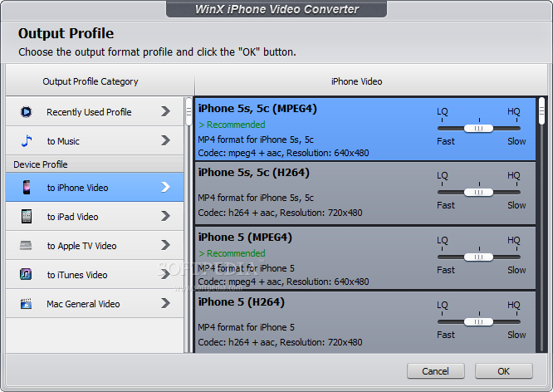Select the iPhone 5s, 5c (MPEG4) profile title
Image resolution: width=553 pixels, height=392 pixels.
(257, 108)
